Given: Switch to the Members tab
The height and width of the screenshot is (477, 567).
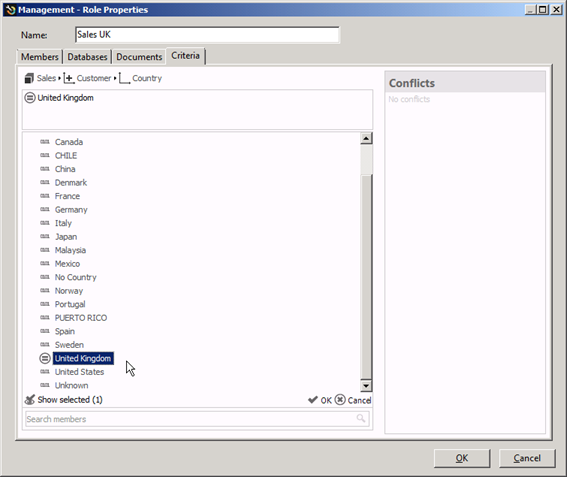Looking at the screenshot, I should [40, 57].
